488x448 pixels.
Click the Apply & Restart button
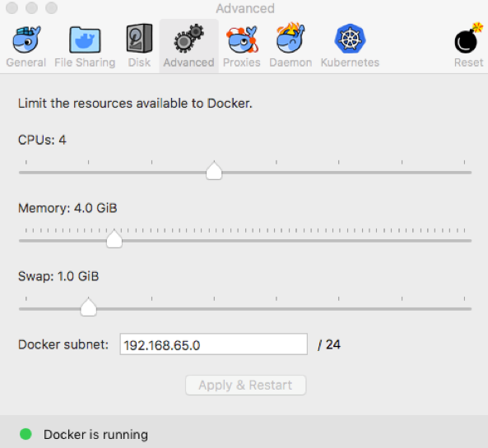(x=245, y=386)
